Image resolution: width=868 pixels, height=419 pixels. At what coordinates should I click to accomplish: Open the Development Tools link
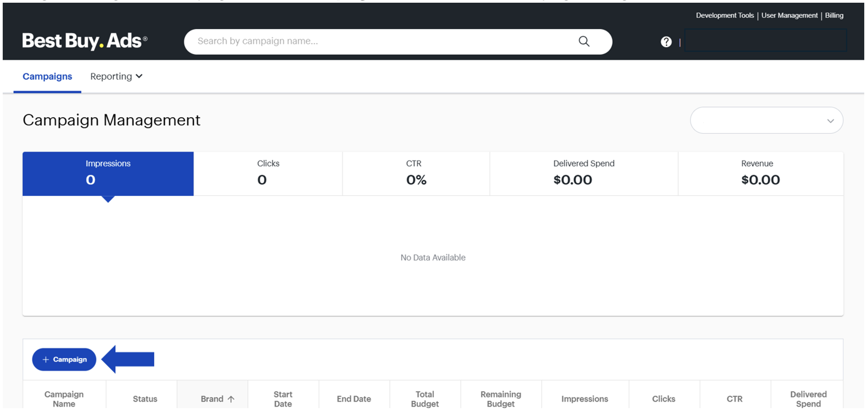click(x=724, y=15)
